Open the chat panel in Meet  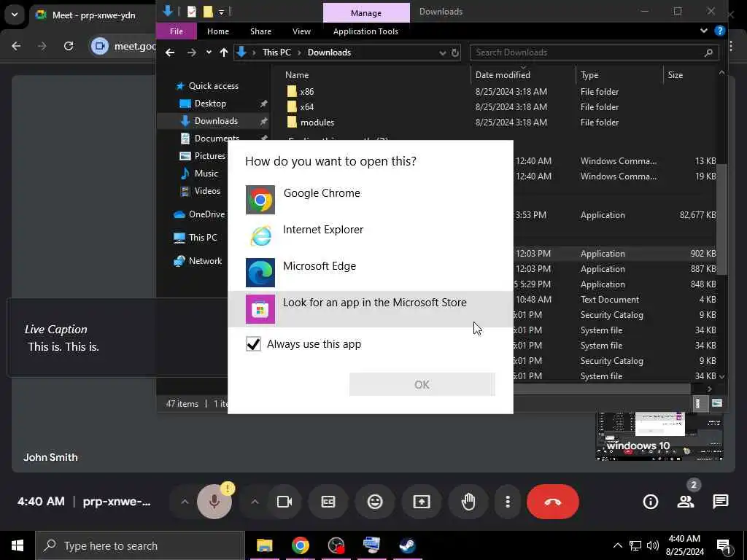(720, 502)
